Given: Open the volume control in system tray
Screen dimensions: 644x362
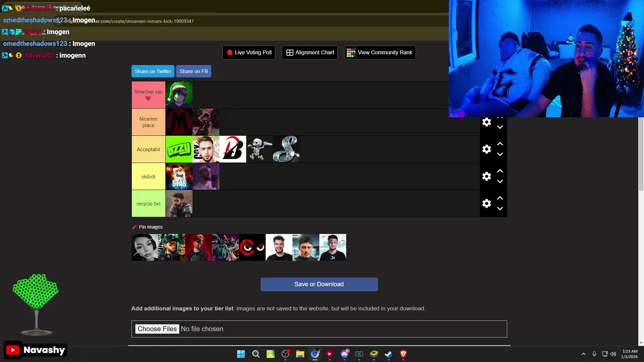Looking at the screenshot, I should [x=613, y=354].
